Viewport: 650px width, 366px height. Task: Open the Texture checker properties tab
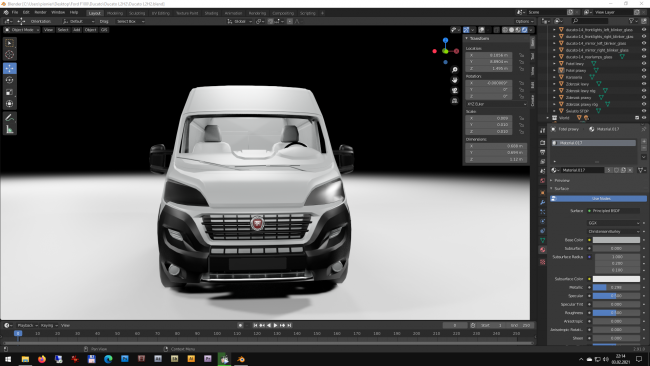pyautogui.click(x=542, y=262)
